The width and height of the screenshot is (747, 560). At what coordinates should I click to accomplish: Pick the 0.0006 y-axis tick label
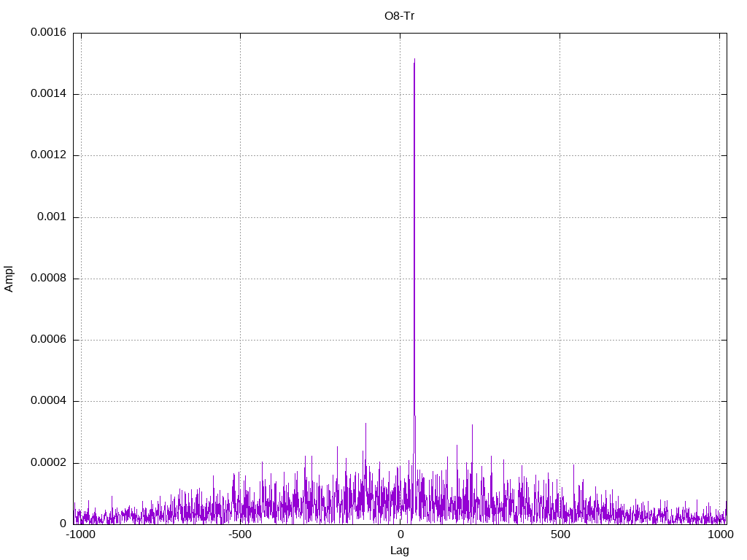[48, 340]
